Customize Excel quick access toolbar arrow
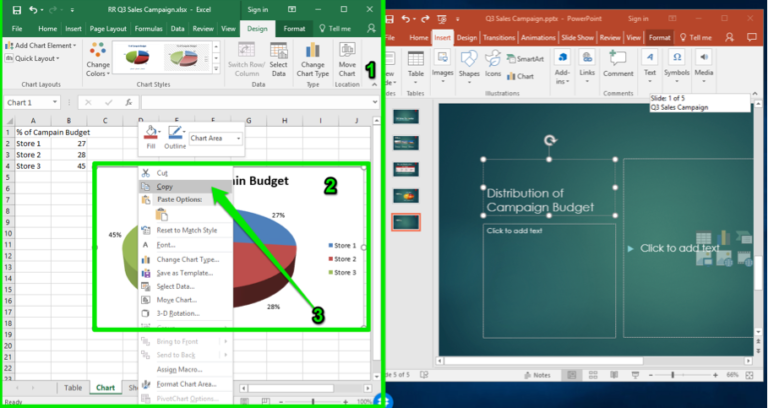The height and width of the screenshot is (408, 768). (72, 10)
